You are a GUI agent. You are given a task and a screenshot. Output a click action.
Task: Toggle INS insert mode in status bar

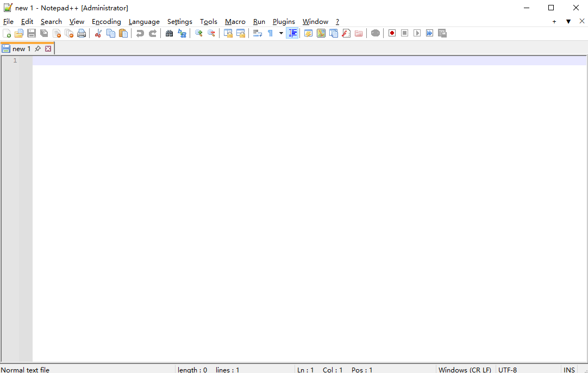[569, 369]
